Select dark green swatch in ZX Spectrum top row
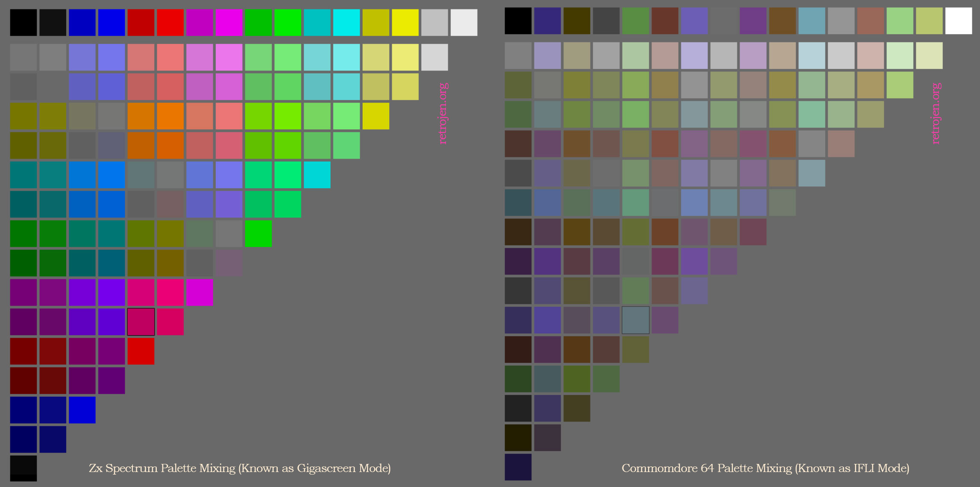Screen dimensions: 980x487 (x=258, y=23)
